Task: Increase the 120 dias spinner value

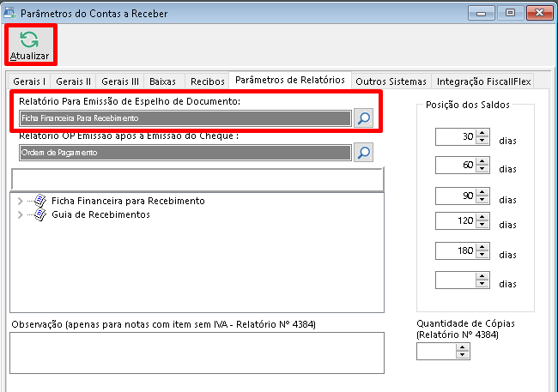Action: (x=482, y=217)
